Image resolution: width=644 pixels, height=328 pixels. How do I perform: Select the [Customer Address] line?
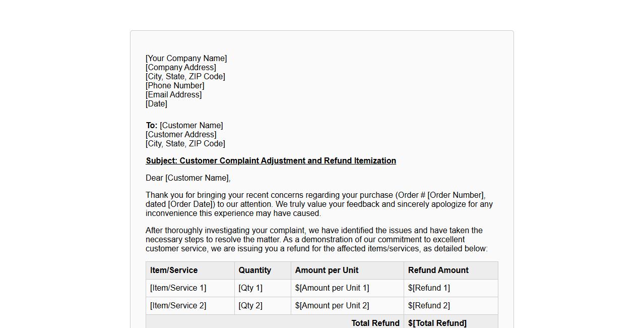coord(181,135)
